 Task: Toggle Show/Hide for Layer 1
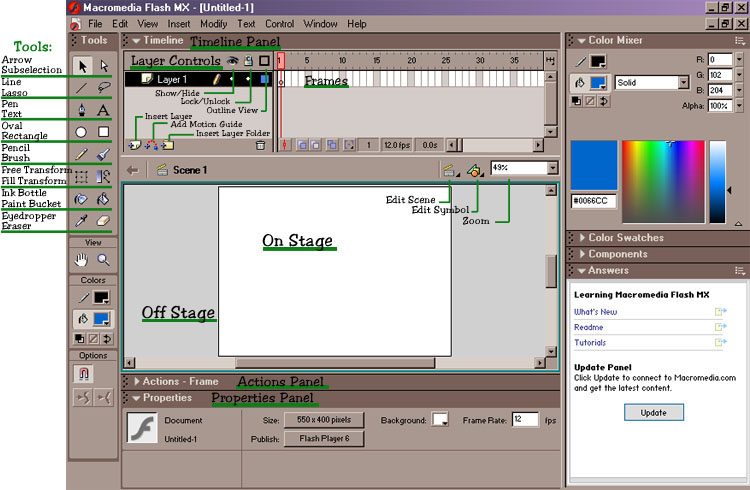pyautogui.click(x=232, y=79)
